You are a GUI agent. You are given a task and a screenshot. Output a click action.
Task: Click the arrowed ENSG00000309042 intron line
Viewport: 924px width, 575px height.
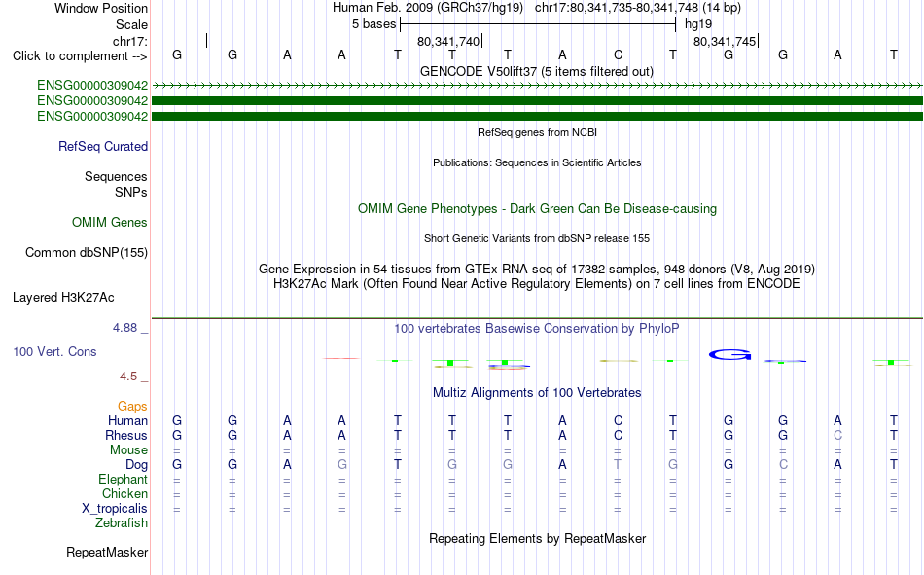pyautogui.click(x=537, y=86)
